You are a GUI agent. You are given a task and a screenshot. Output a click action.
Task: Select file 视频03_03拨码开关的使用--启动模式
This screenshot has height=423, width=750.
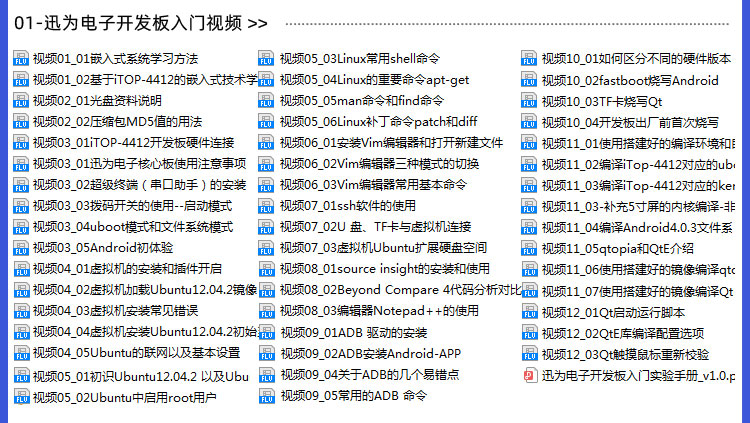pos(132,206)
